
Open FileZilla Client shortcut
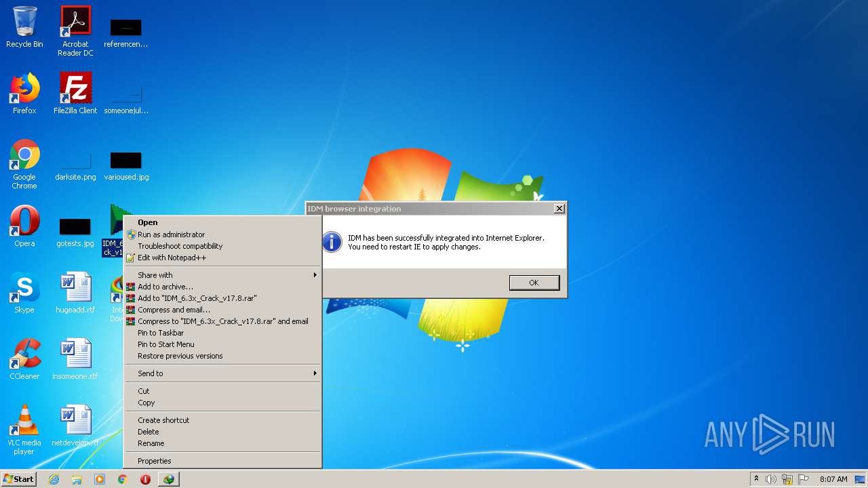[x=75, y=94]
